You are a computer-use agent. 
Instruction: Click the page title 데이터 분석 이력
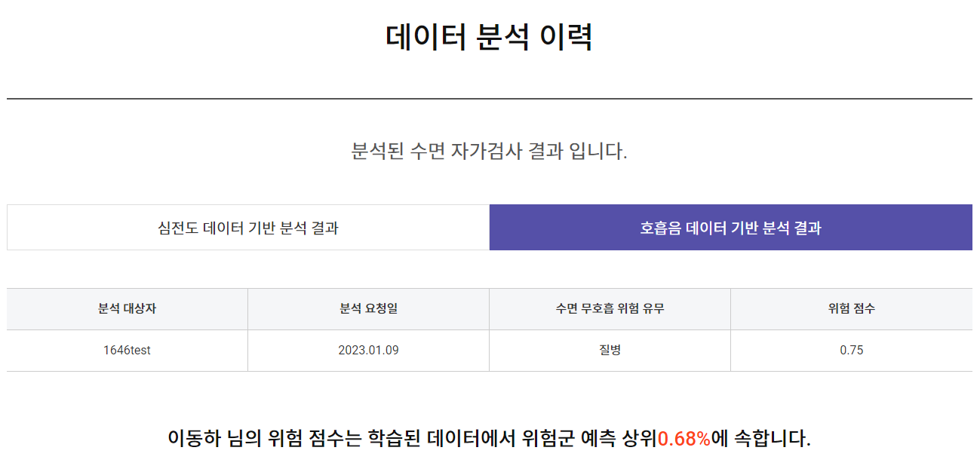490,34
